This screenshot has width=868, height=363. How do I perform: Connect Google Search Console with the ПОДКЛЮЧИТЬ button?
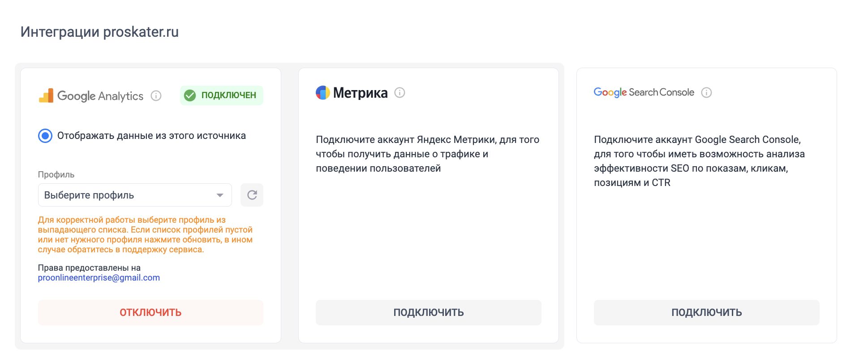(707, 312)
